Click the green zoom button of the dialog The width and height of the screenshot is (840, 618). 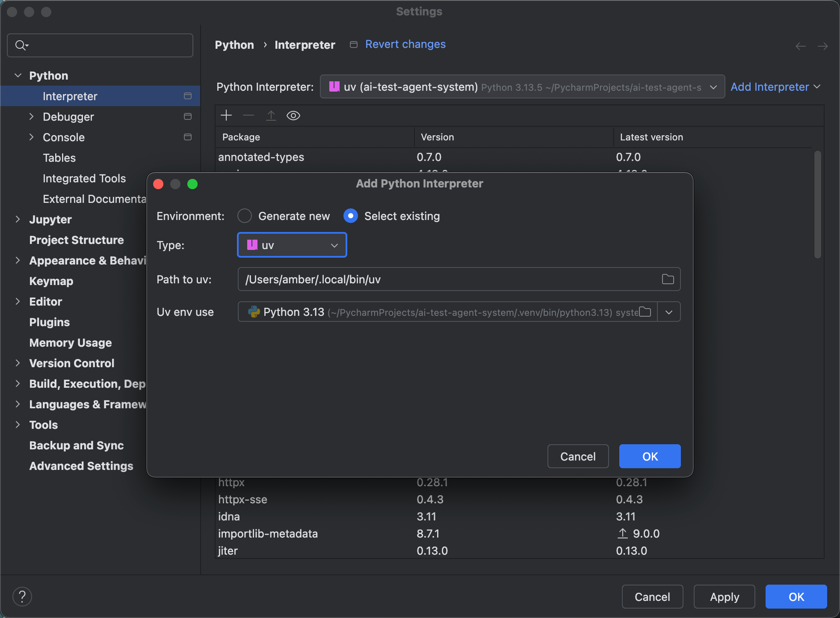pyautogui.click(x=192, y=184)
